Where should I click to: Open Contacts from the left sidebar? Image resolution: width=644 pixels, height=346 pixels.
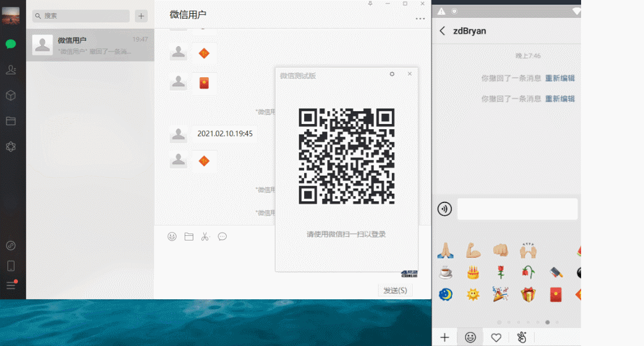tap(11, 70)
